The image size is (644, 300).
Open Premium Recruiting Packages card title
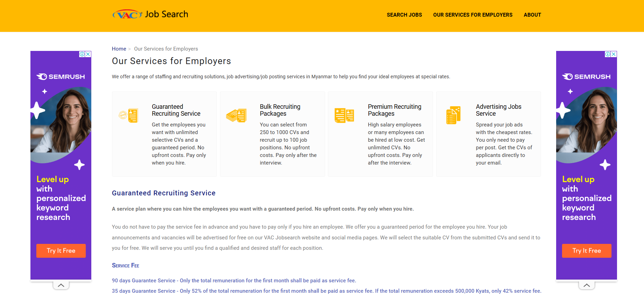[x=395, y=110]
